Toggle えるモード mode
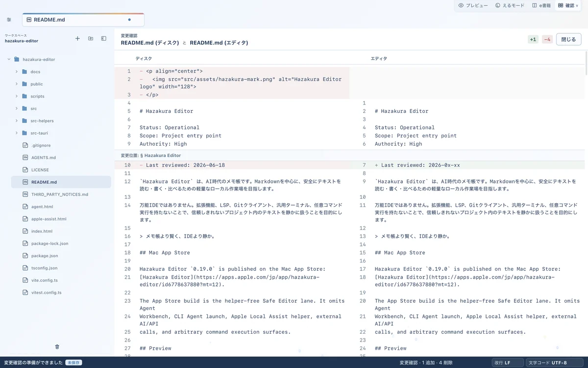The height and width of the screenshot is (368, 588). [x=510, y=5]
